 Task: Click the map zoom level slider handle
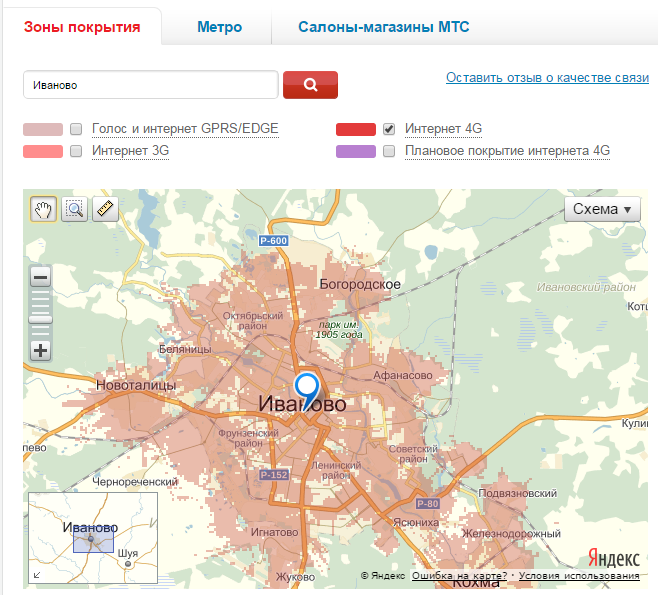pos(41,318)
